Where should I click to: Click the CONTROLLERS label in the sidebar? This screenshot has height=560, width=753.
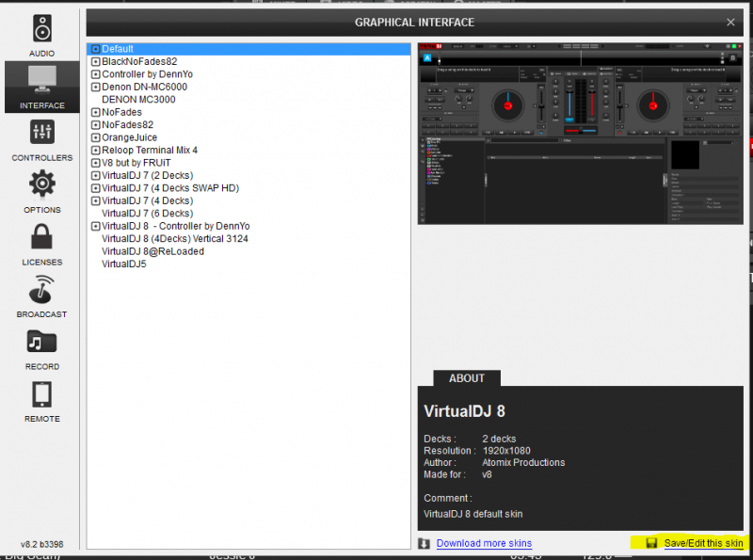pos(42,158)
